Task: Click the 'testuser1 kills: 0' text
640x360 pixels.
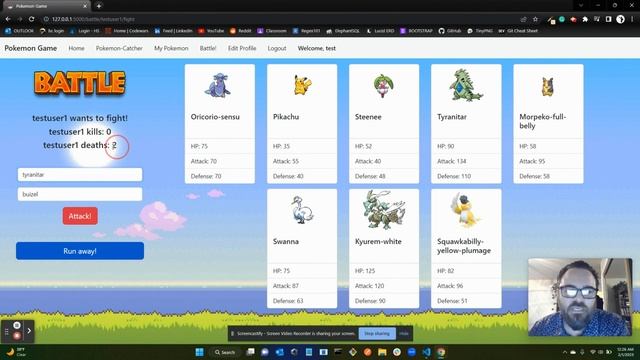Action: coord(80,132)
